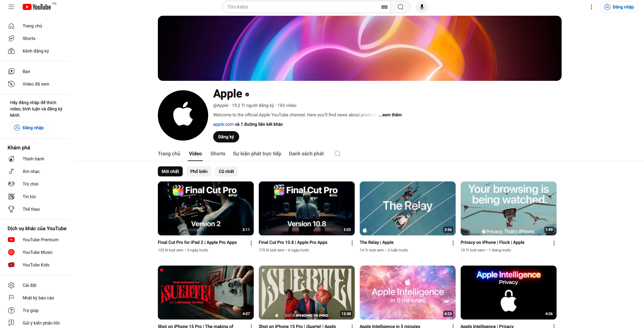This screenshot has height=328, width=644.
Task: Play The Relay video thumbnail
Action: [408, 208]
